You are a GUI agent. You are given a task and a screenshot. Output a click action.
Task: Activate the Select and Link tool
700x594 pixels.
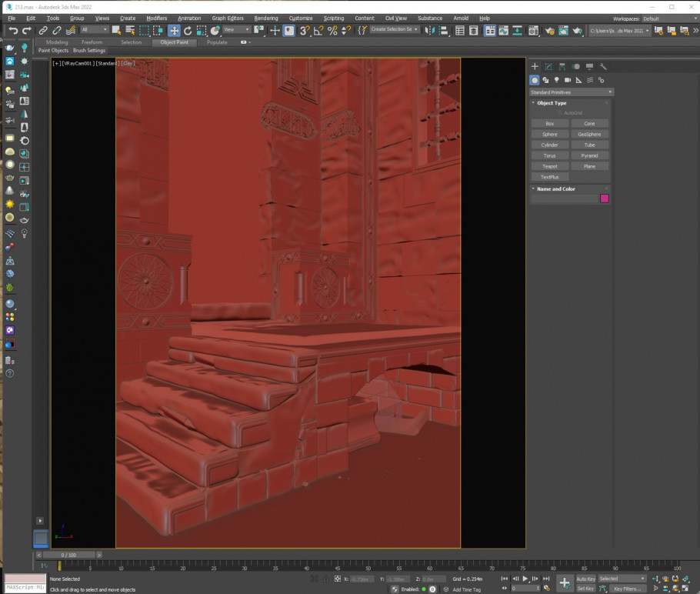click(43, 30)
